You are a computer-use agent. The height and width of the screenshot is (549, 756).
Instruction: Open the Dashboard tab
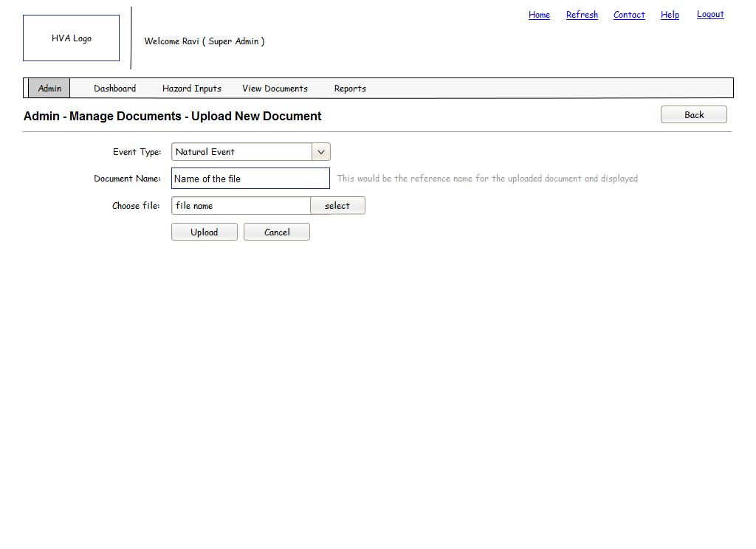(114, 89)
